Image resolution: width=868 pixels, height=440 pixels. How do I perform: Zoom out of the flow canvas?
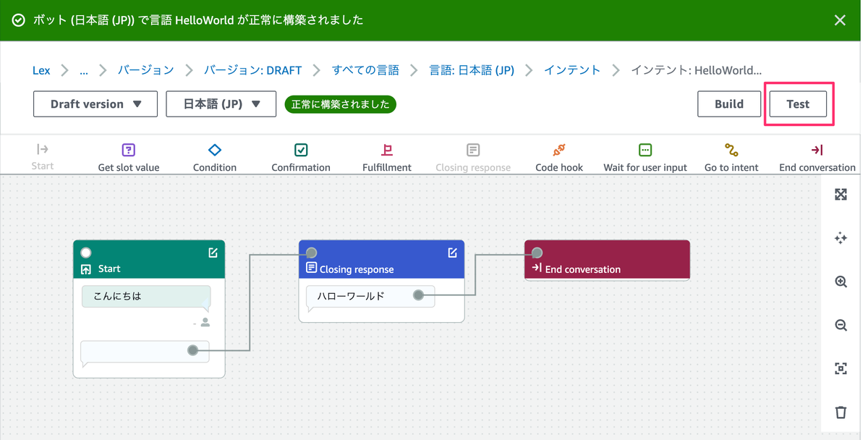[840, 325]
